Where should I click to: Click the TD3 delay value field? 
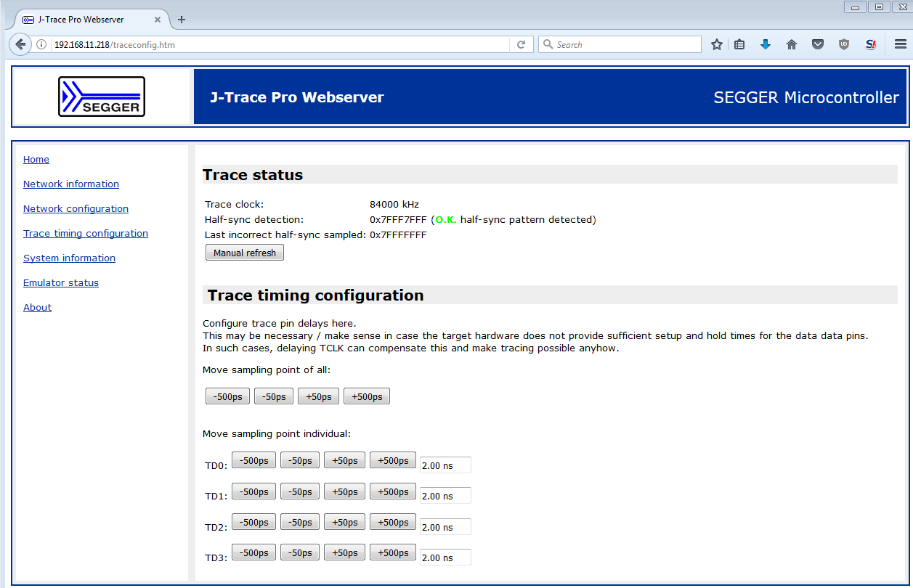446,558
